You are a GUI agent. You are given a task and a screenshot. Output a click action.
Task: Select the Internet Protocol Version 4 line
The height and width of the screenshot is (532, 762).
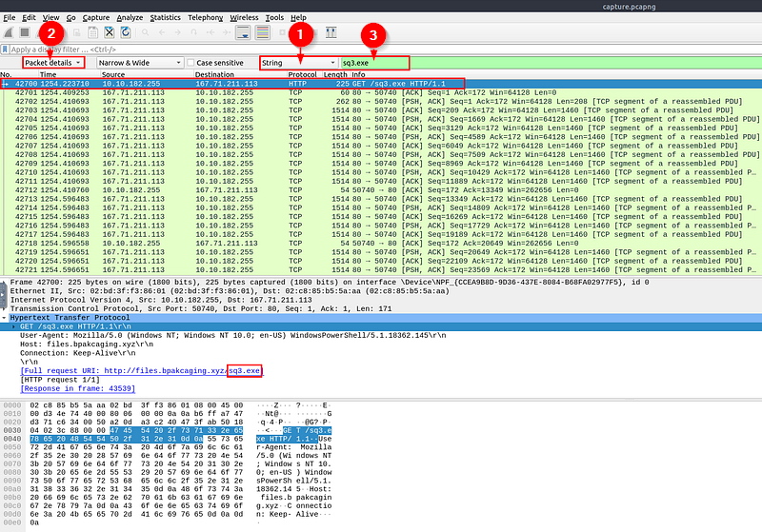point(381,300)
